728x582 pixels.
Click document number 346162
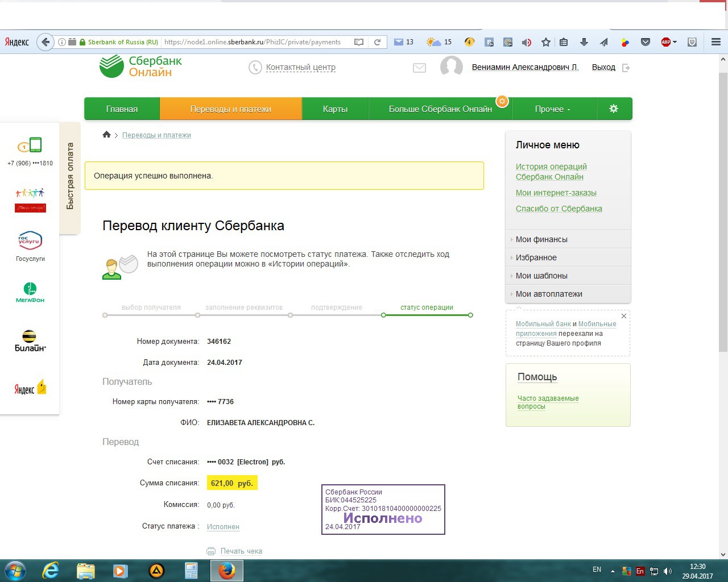(x=219, y=342)
